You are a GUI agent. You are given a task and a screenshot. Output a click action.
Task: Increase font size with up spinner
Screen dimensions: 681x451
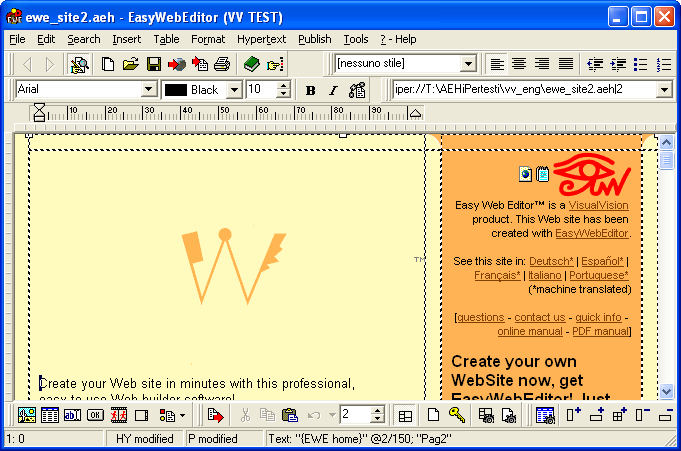click(x=284, y=86)
